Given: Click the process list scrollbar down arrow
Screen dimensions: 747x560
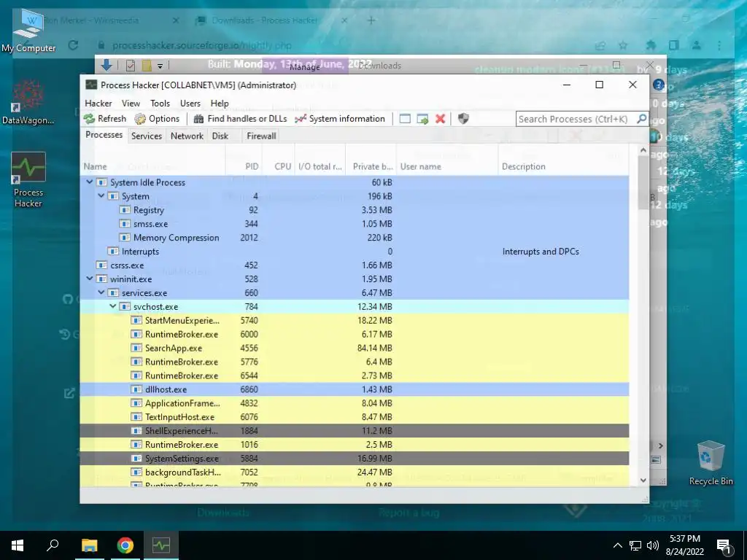Looking at the screenshot, I should point(643,481).
